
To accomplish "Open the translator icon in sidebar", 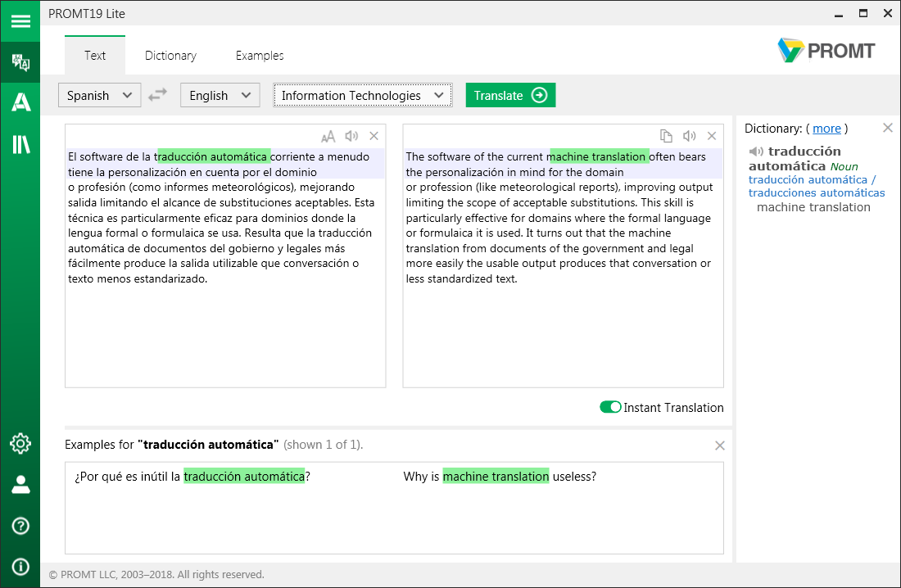I will coord(20,62).
